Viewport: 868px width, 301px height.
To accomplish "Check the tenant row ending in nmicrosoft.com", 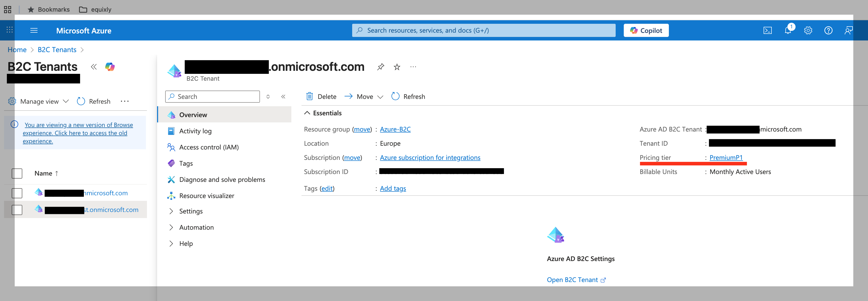I will 17,193.
